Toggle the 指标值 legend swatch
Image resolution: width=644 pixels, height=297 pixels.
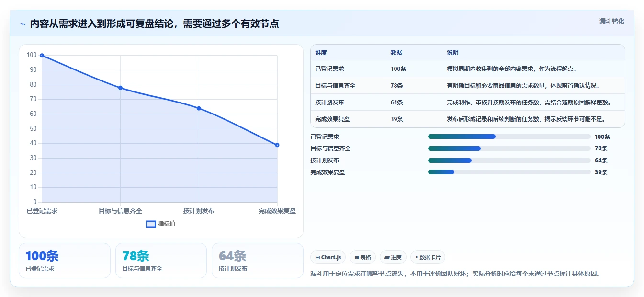click(x=151, y=224)
